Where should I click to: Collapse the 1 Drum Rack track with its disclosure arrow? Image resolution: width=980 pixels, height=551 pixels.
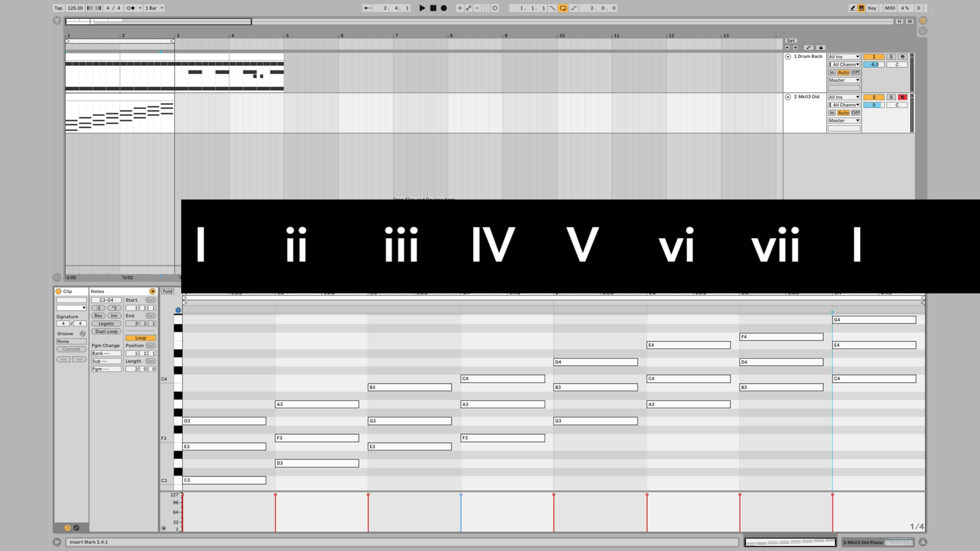click(x=788, y=56)
